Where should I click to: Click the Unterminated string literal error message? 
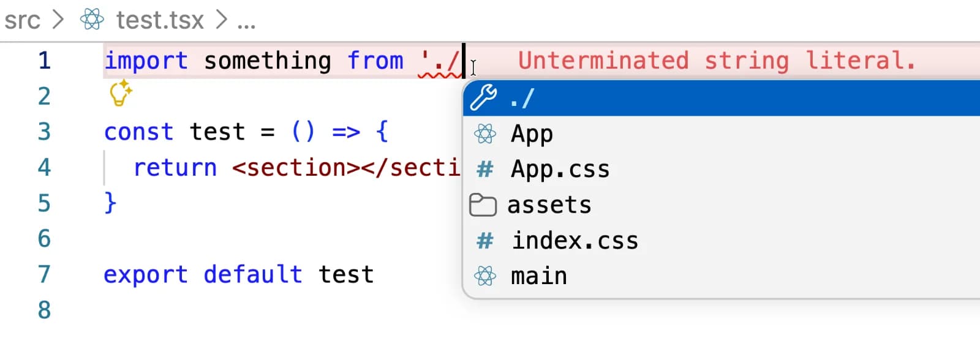tap(717, 61)
